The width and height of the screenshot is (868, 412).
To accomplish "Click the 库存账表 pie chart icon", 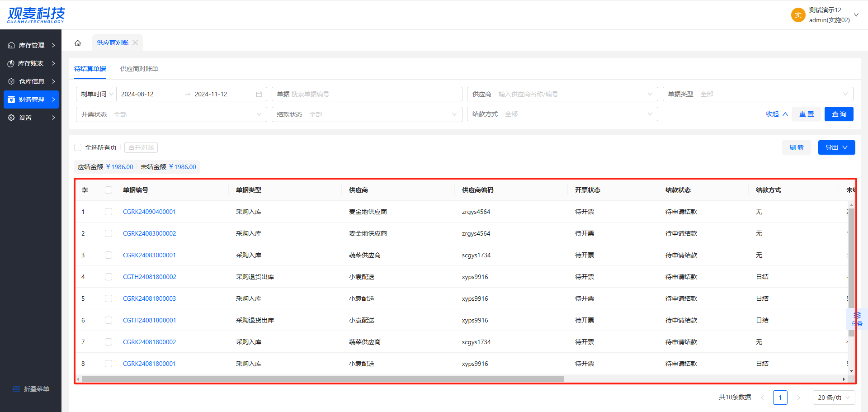I will [x=11, y=63].
